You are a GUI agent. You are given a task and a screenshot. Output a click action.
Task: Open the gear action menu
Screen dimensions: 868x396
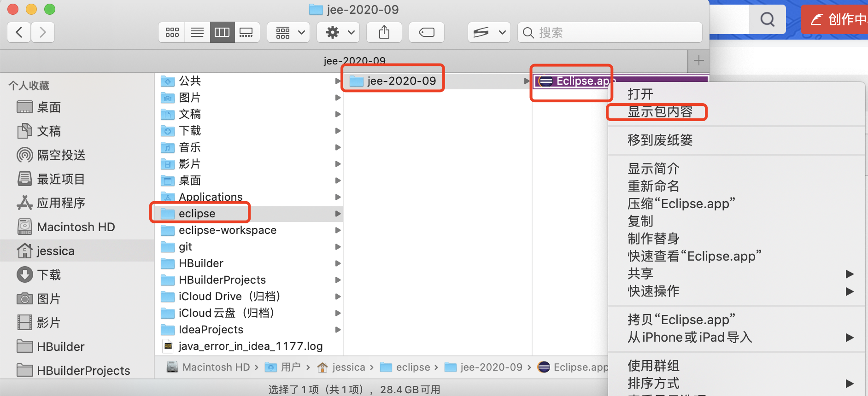click(338, 32)
